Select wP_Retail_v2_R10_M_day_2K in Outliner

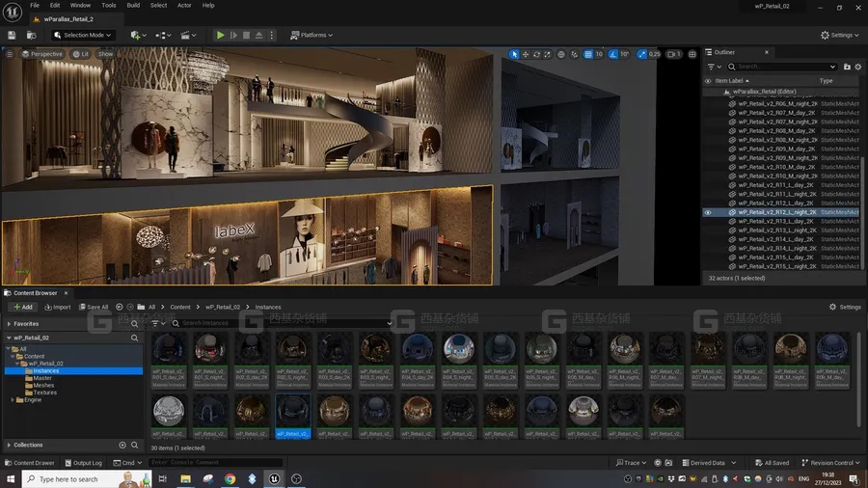click(x=776, y=167)
